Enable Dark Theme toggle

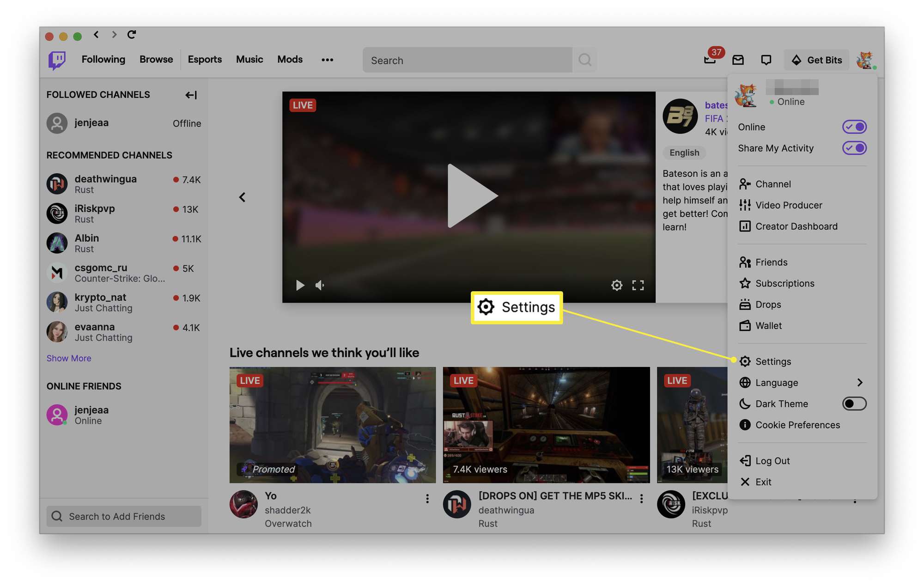(855, 403)
